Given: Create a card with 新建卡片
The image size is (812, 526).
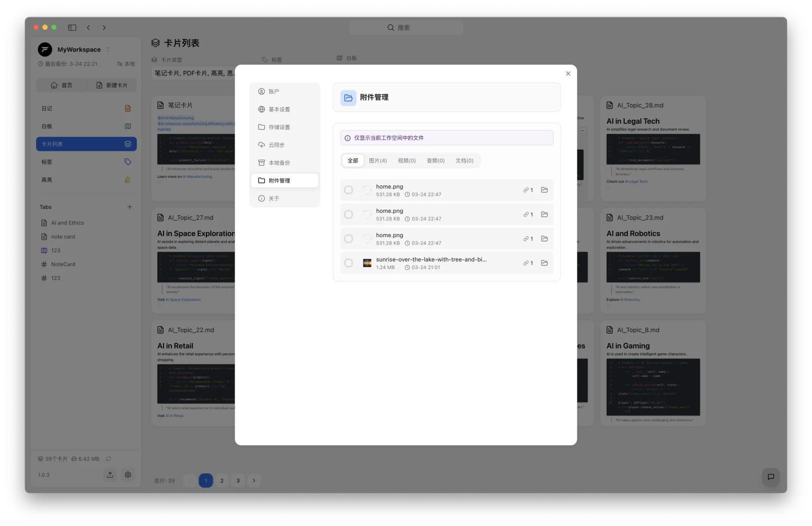Looking at the screenshot, I should (112, 85).
